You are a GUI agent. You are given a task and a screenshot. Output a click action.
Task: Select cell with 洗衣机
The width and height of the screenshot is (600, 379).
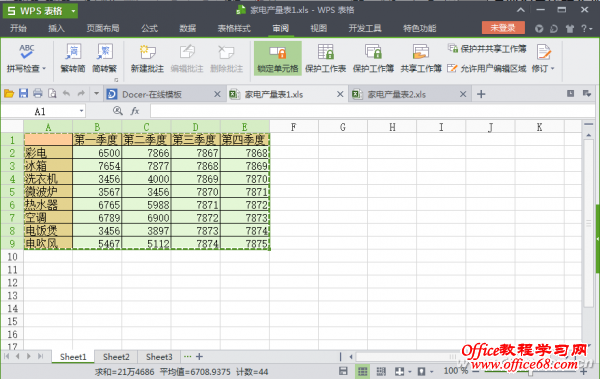[48, 179]
